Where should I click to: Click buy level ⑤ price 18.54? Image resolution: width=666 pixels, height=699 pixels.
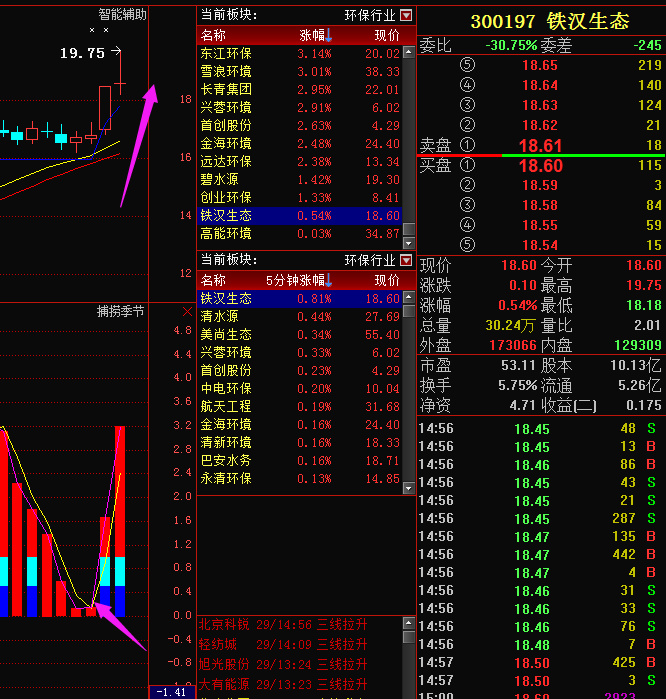(x=540, y=245)
